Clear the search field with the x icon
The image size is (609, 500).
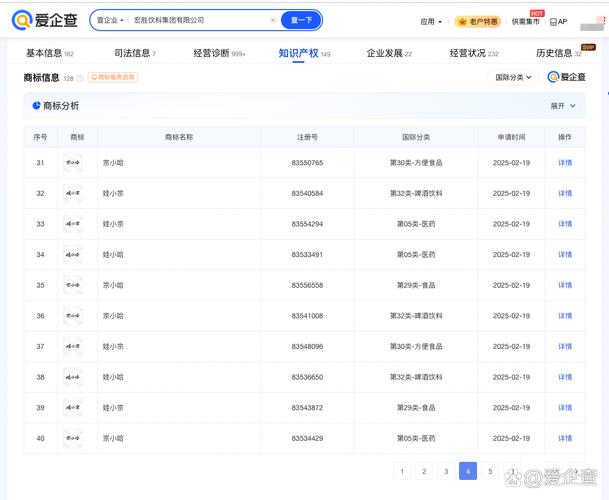tap(273, 20)
